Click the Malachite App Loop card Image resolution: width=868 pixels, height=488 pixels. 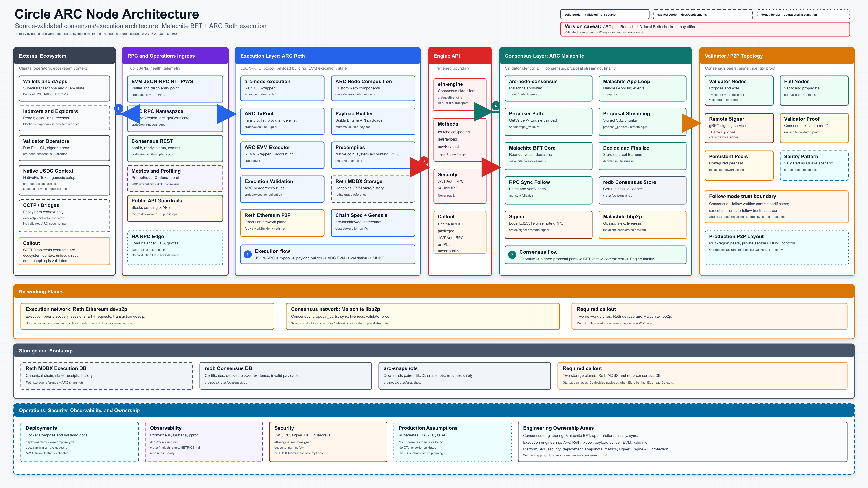tap(642, 89)
